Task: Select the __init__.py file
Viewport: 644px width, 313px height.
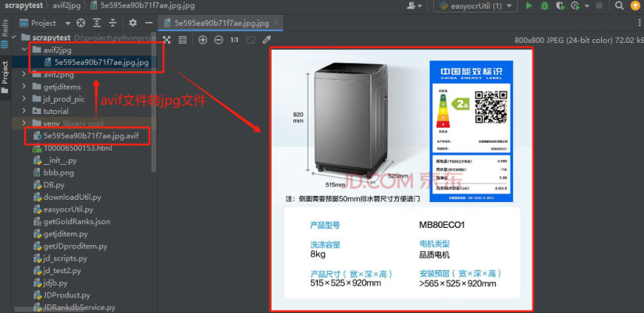Action: point(60,160)
